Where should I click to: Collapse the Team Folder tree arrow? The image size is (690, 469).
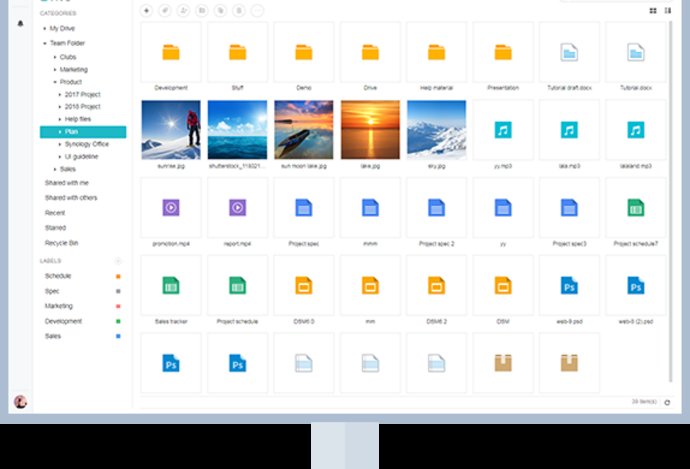pos(44,44)
